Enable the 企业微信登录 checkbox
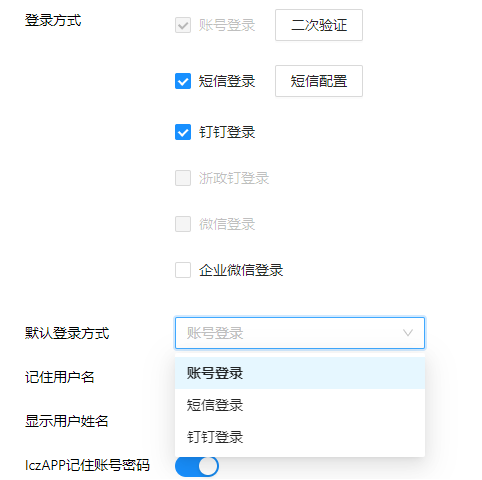The width and height of the screenshot is (482, 480). click(183, 270)
